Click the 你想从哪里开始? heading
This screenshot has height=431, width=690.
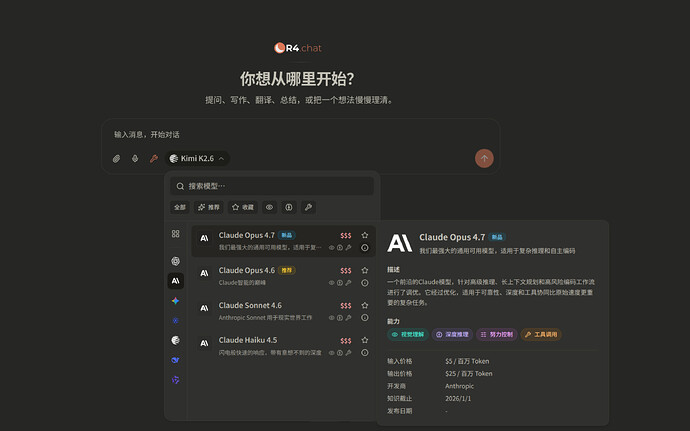(297, 79)
